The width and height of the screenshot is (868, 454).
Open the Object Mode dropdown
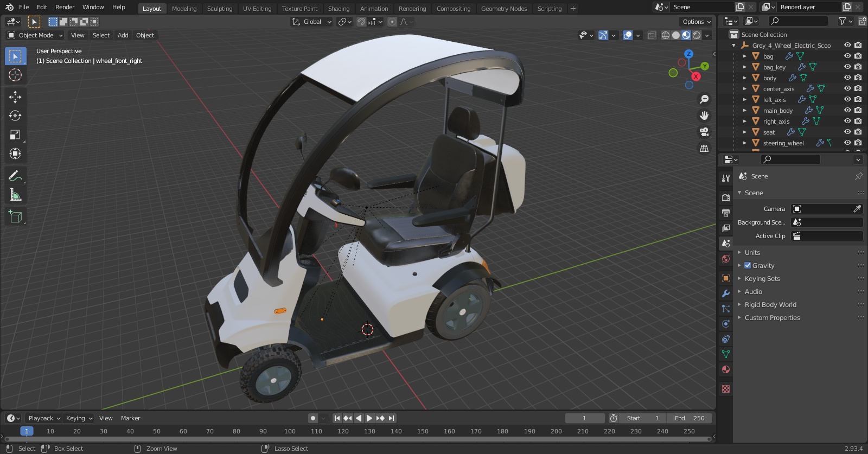coord(35,35)
